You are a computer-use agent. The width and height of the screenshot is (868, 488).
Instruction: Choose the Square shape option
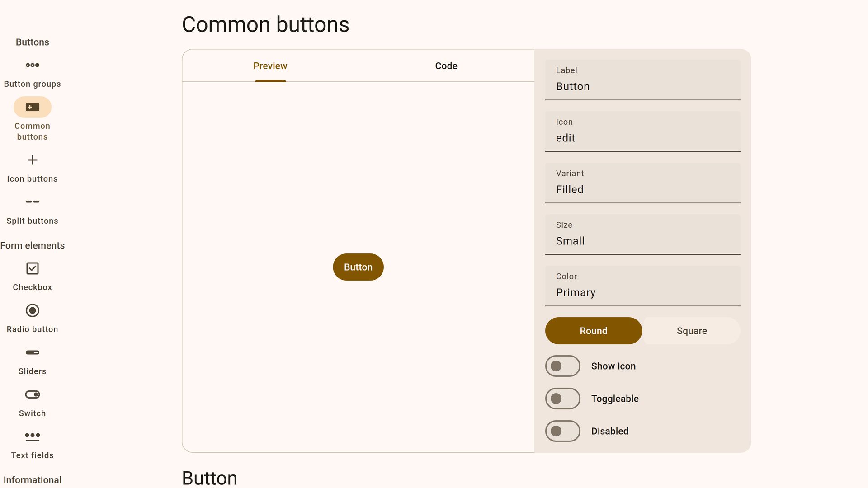691,331
